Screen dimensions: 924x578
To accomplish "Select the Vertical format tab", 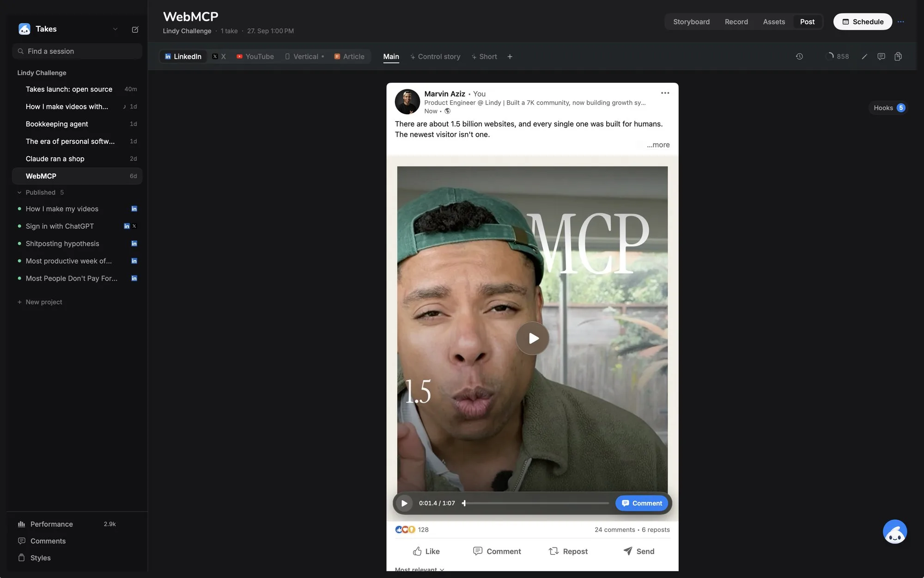I will [x=304, y=56].
